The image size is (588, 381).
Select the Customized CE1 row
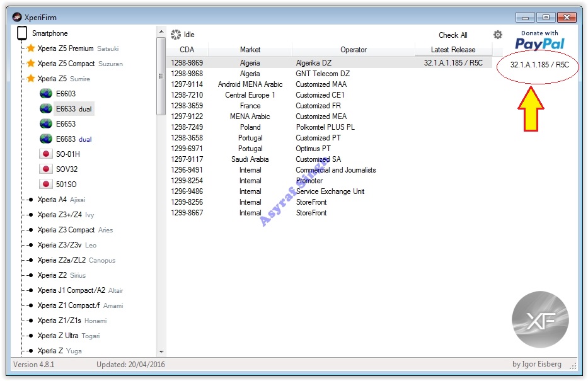tap(329, 95)
